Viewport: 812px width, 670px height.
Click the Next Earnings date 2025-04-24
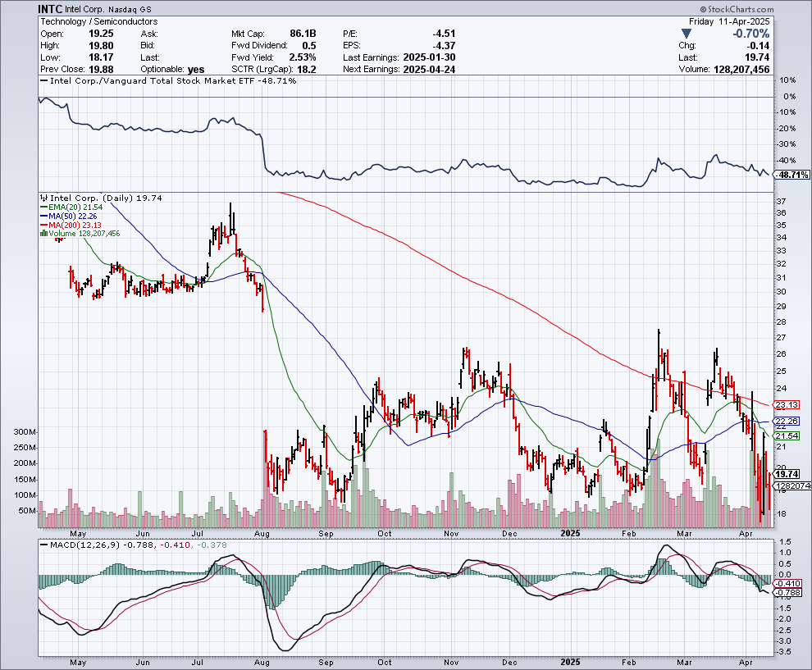(429, 70)
